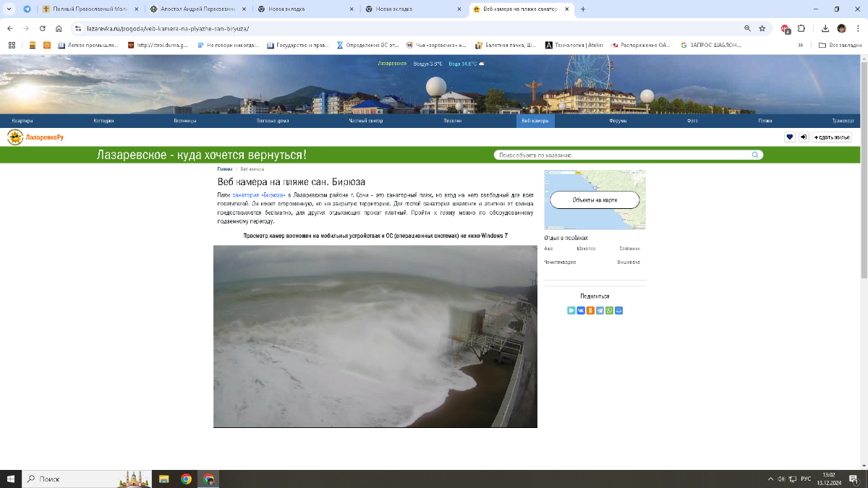Toggle РУС keyboard language in taskbar
Image resolution: width=868 pixels, height=488 pixels.
click(x=805, y=479)
